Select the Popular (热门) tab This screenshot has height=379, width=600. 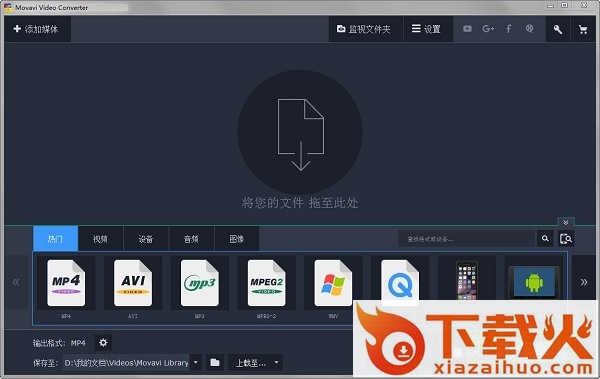point(55,239)
